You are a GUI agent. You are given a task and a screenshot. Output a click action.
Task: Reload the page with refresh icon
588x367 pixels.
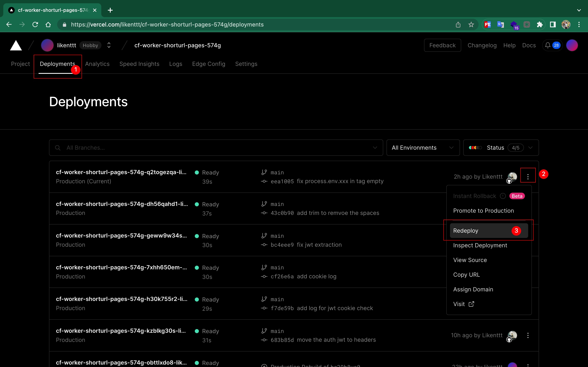click(x=35, y=24)
